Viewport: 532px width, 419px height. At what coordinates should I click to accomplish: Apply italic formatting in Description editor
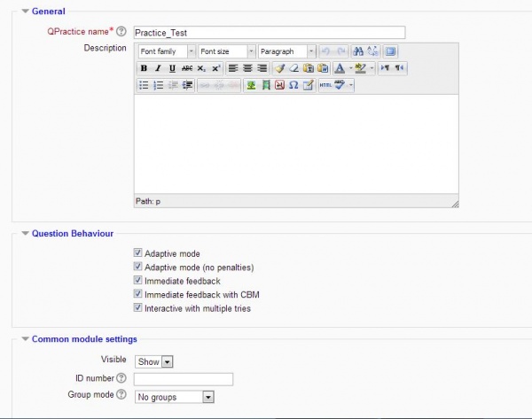pos(158,68)
